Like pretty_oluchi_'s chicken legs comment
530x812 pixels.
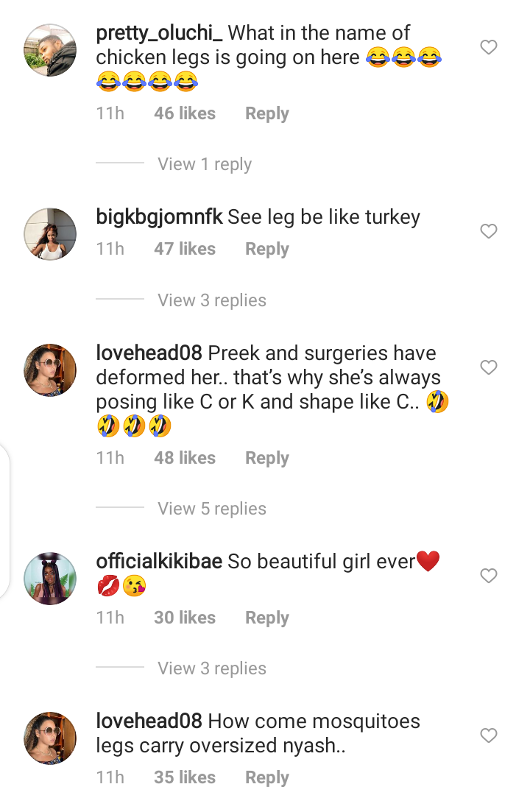pos(488,48)
